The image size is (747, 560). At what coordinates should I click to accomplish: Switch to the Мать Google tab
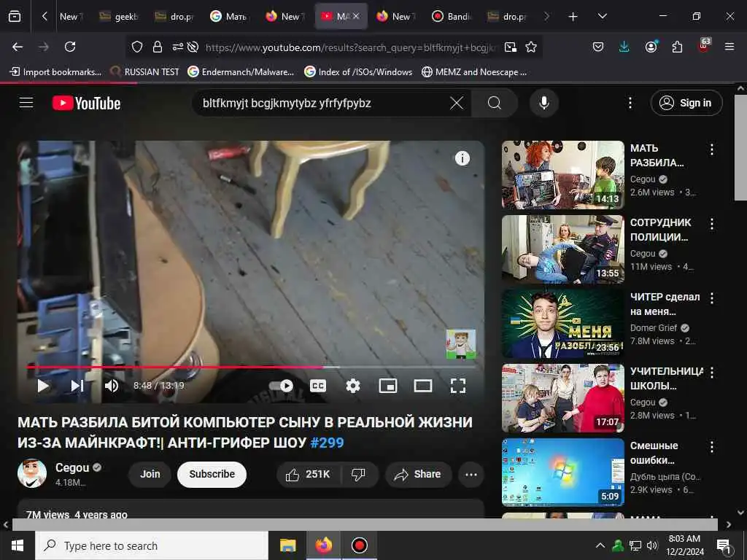[x=230, y=16]
